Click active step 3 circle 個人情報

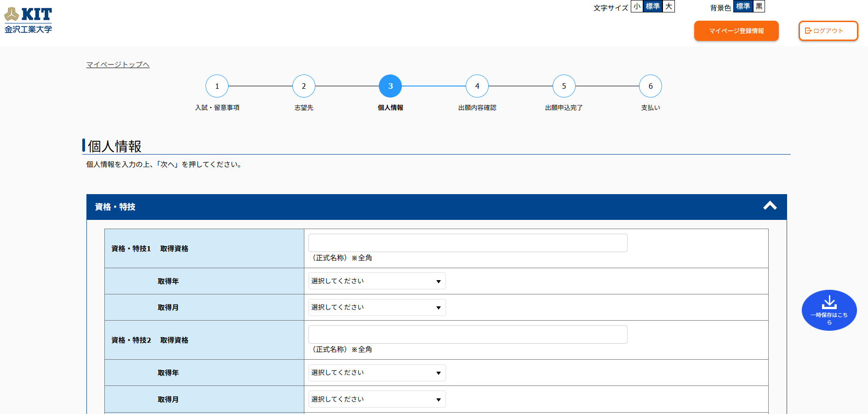(390, 86)
